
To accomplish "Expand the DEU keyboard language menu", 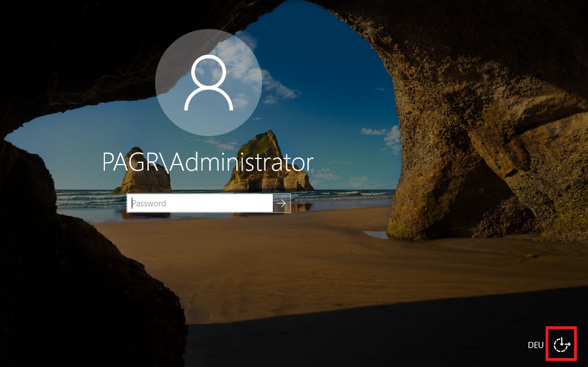I will click(x=535, y=345).
